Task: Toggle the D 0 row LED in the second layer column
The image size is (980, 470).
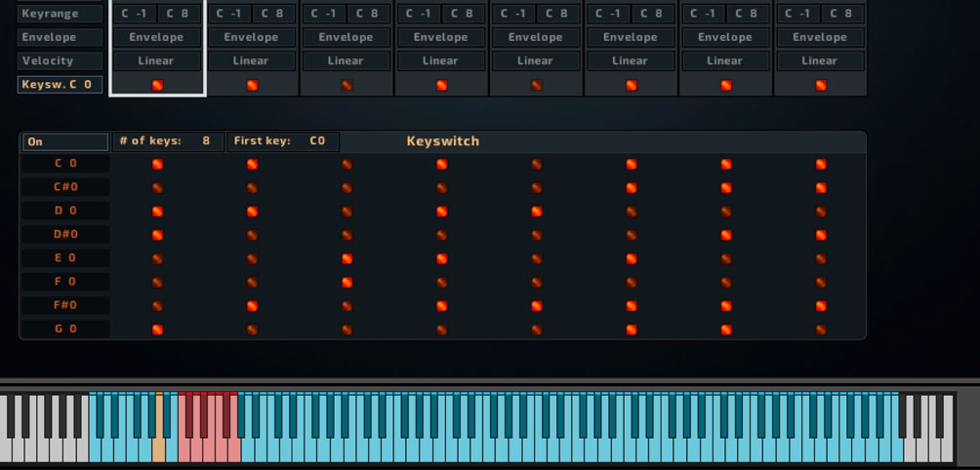Action: [252, 212]
